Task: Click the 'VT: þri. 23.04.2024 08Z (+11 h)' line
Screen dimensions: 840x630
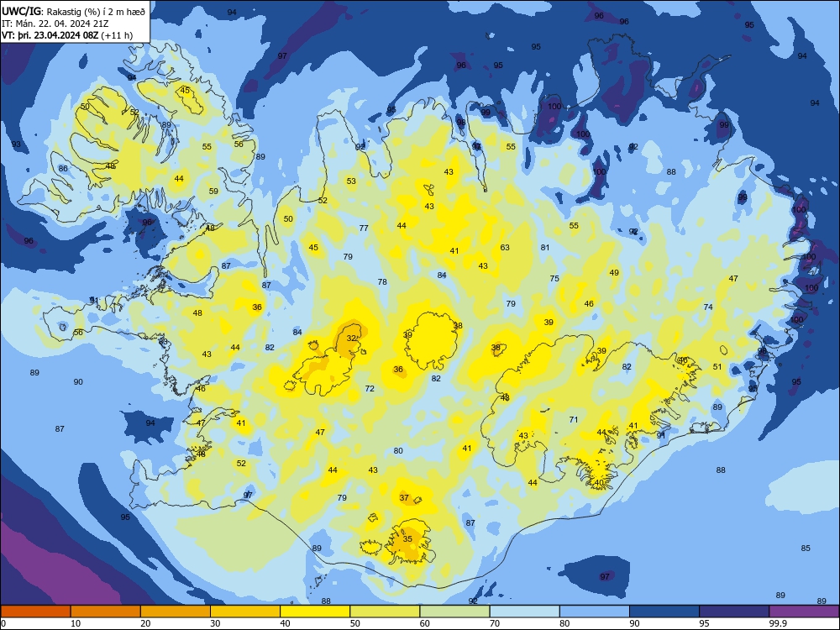Action: pos(67,35)
